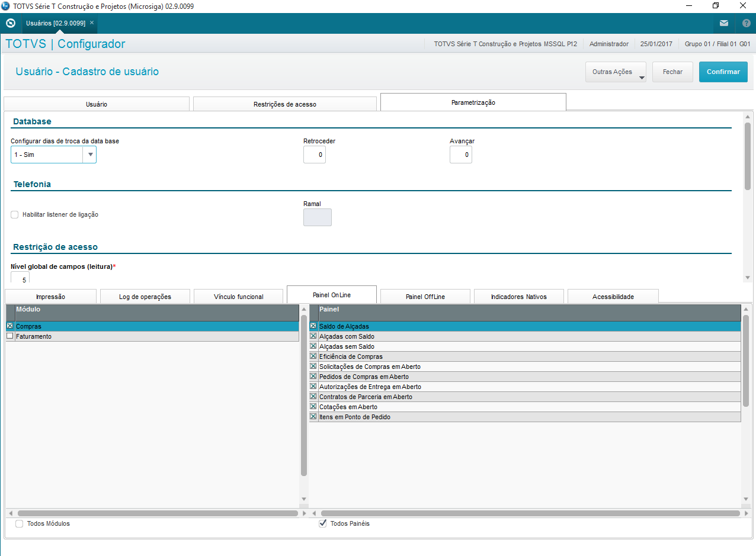This screenshot has height=556, width=756.
Task: Check the Todos Módulos checkbox
Action: point(20,523)
